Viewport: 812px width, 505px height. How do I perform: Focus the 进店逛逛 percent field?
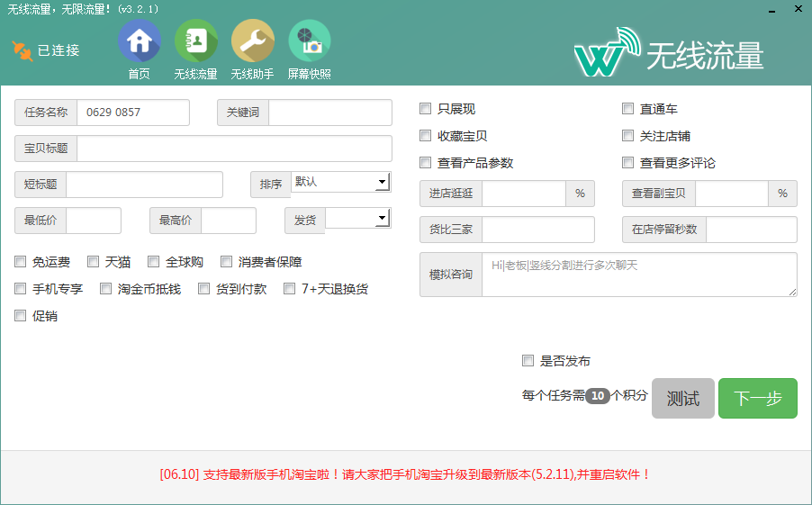pyautogui.click(x=524, y=194)
